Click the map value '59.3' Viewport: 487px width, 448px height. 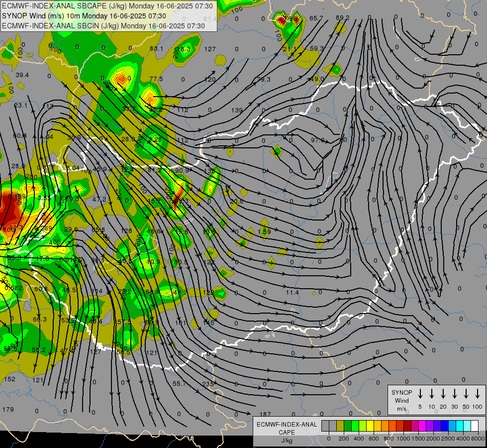click(x=317, y=48)
